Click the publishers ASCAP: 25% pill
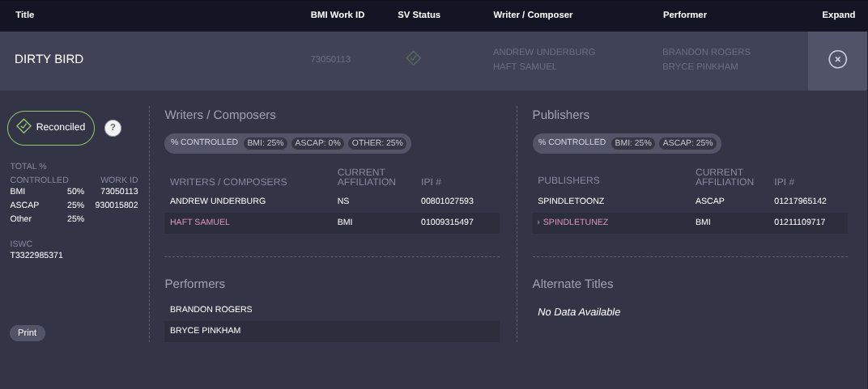 pos(688,143)
